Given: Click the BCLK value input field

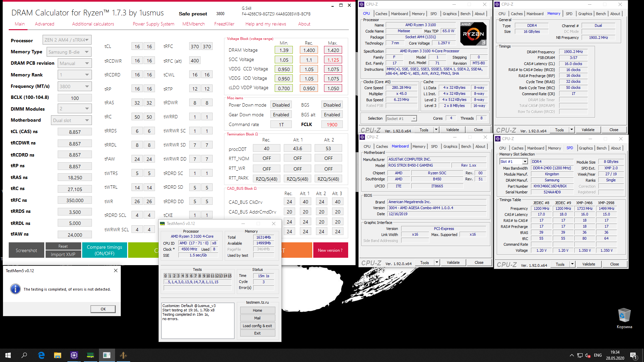Looking at the screenshot, I should click(x=74, y=98).
